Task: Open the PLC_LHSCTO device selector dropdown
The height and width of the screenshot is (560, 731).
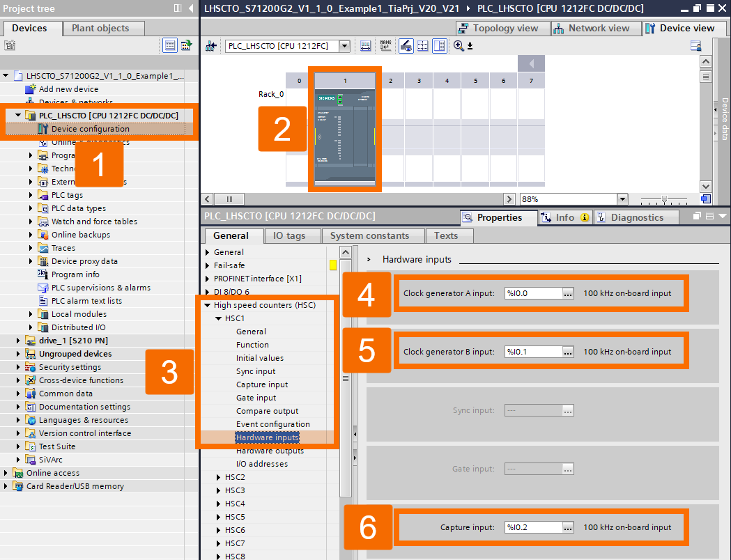Action: (344, 46)
